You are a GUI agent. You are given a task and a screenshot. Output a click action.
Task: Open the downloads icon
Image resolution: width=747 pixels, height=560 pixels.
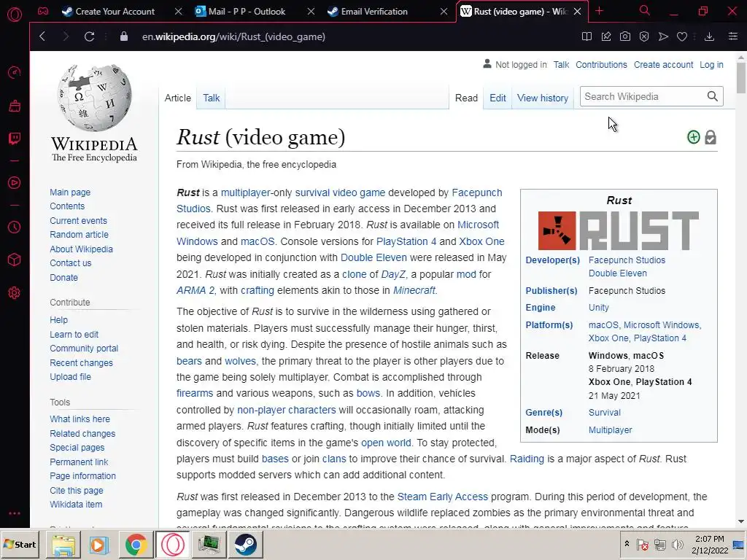click(x=709, y=36)
